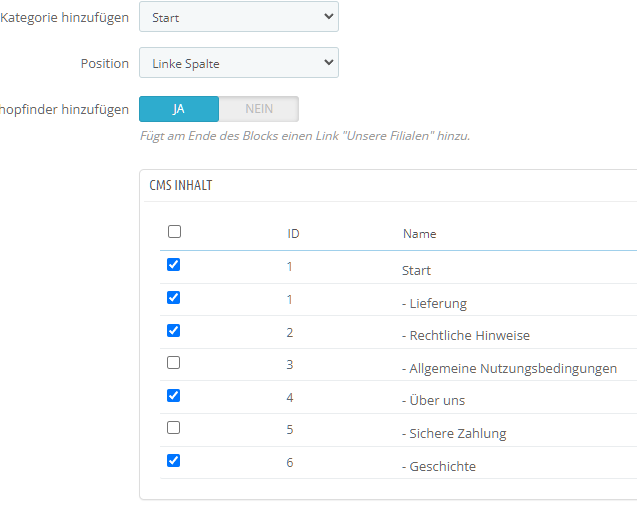This screenshot has width=637, height=510.
Task: Click the Geschichte row label
Action: [439, 467]
